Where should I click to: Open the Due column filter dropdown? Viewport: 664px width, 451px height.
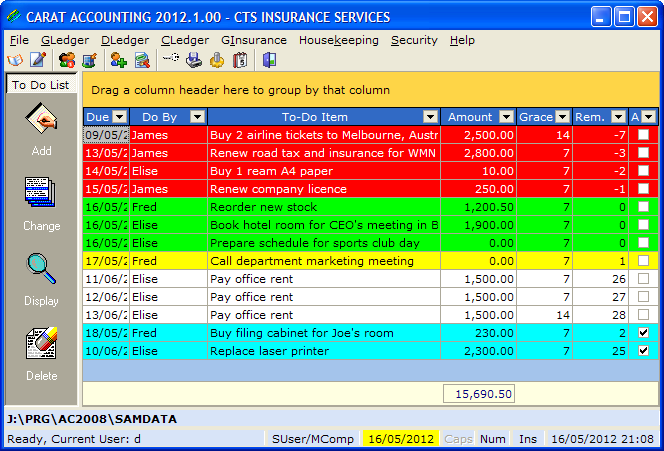pyautogui.click(x=120, y=116)
